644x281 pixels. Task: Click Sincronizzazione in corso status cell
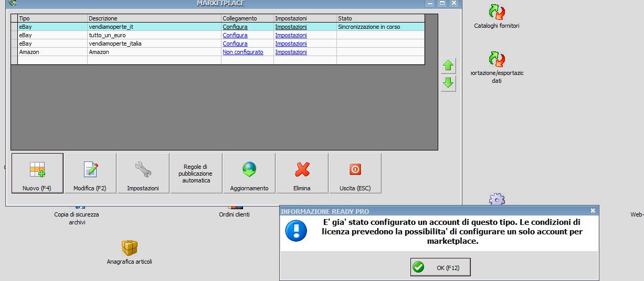[x=381, y=27]
